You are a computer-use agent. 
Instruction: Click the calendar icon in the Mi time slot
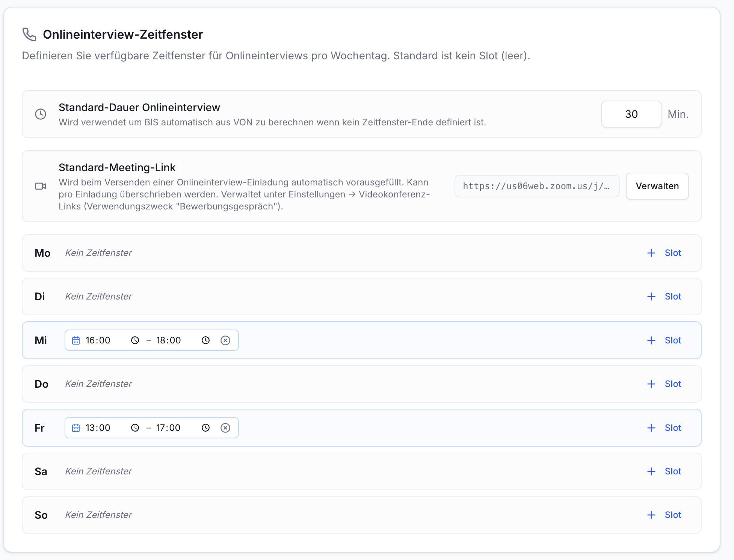pos(76,340)
